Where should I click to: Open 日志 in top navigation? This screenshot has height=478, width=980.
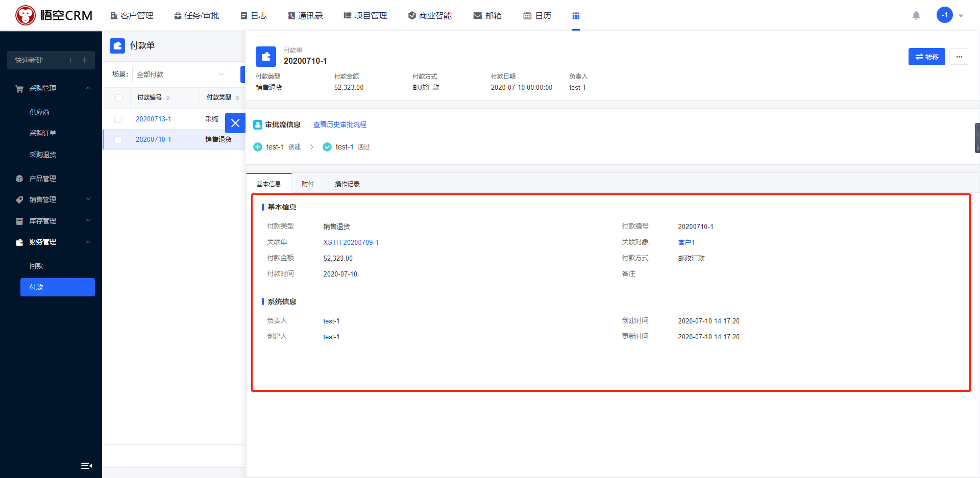tap(254, 16)
